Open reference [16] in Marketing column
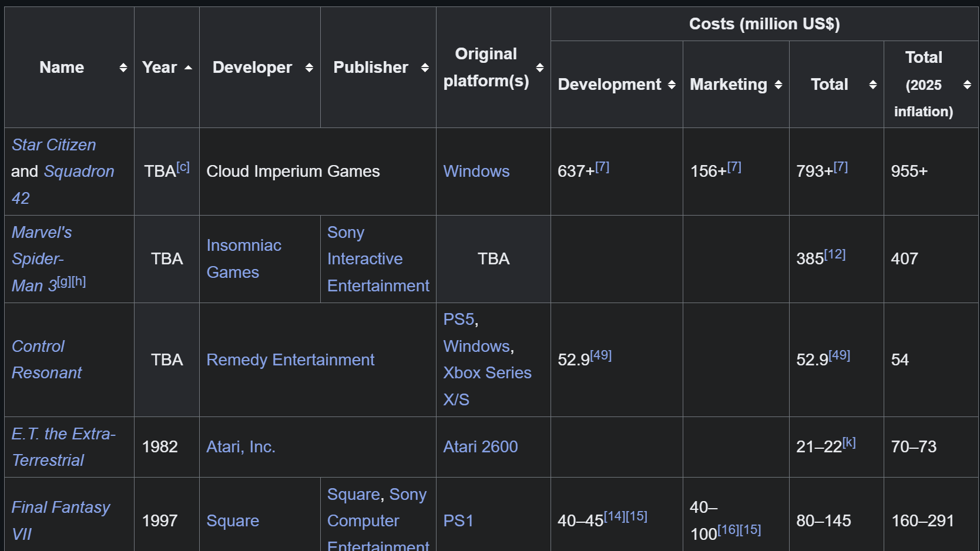 tap(729, 530)
